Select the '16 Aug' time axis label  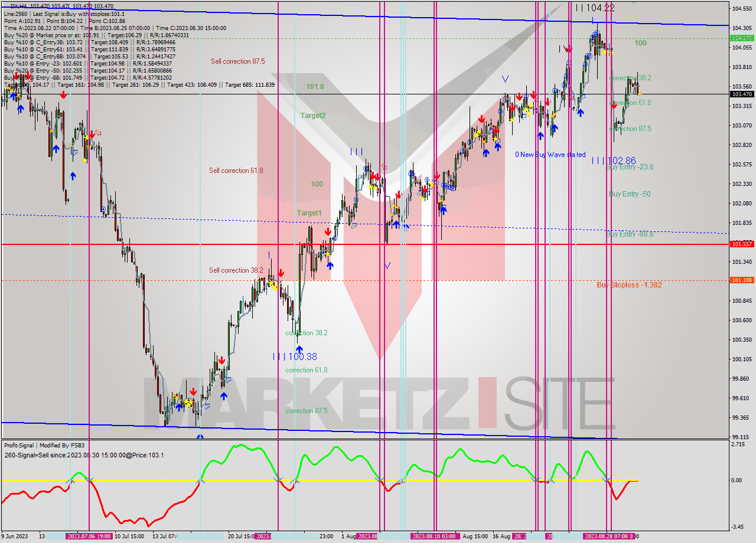click(501, 537)
